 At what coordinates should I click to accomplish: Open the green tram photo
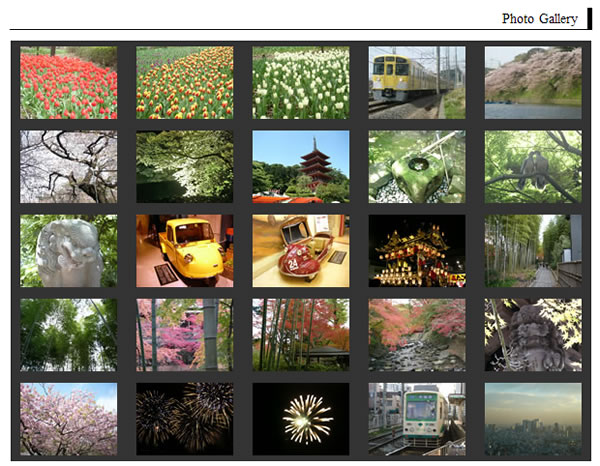416,419
